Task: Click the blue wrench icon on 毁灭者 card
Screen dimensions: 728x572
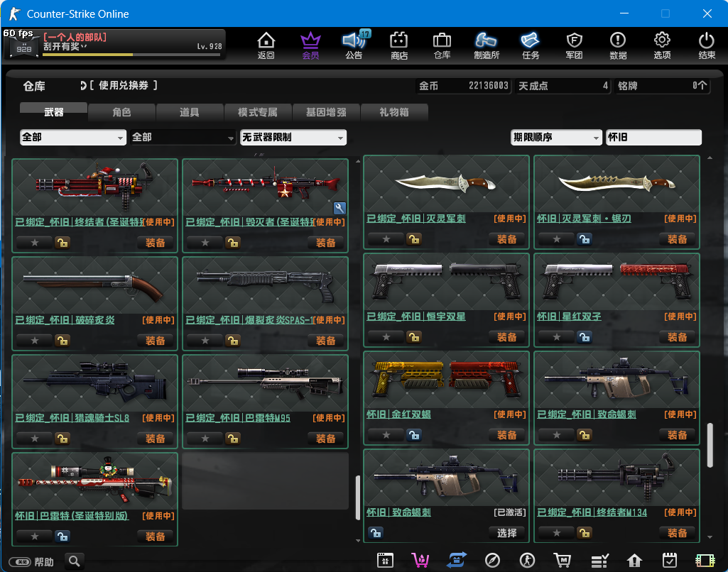Action: [339, 209]
